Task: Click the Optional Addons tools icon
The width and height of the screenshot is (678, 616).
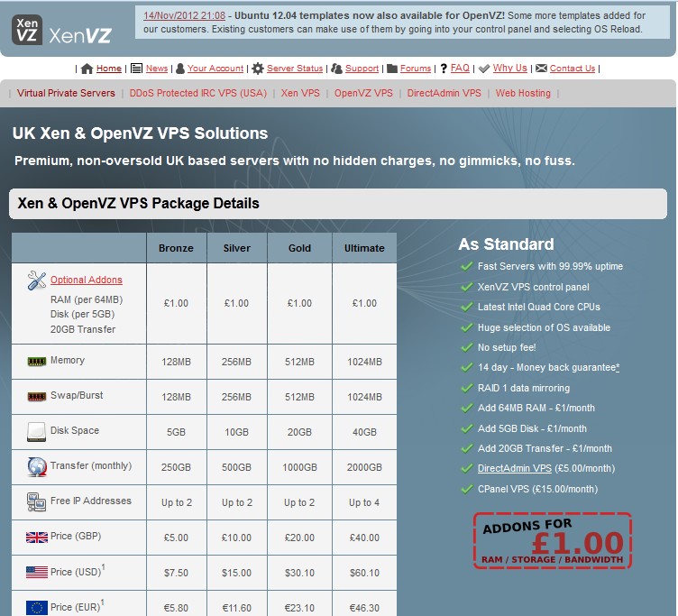Action: [37, 280]
